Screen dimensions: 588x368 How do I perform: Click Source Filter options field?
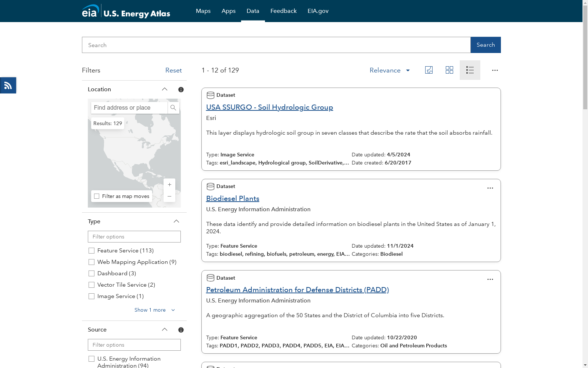[134, 345]
